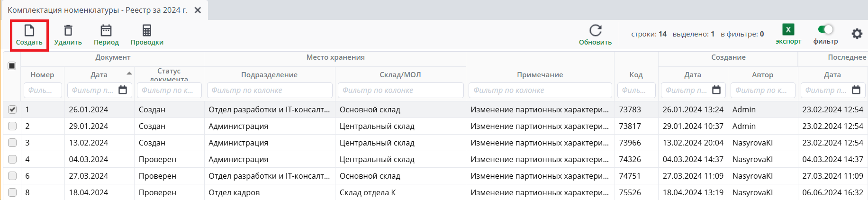This screenshot has height=200, width=868.
Task: Open settings gear icon
Action: (x=857, y=34)
